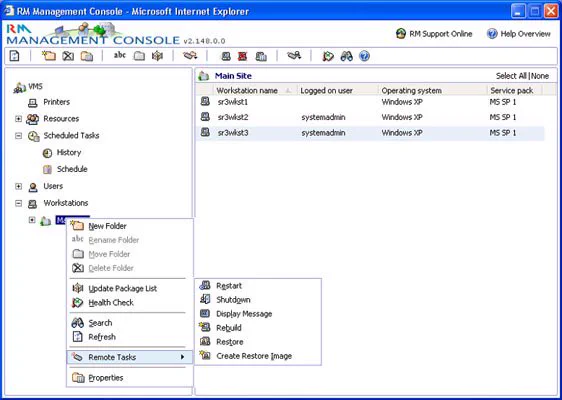This screenshot has width=562, height=400.
Task: Choose Update Package List in the context menu
Action: [129, 289]
